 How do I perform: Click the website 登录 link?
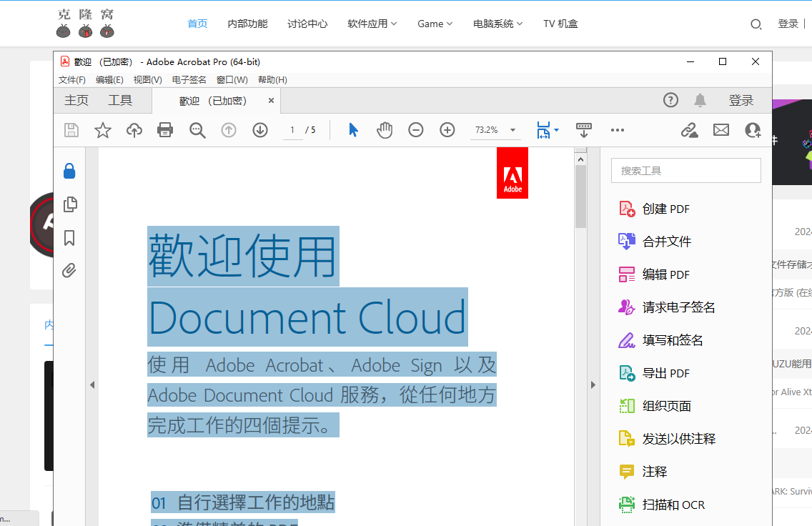(x=788, y=24)
